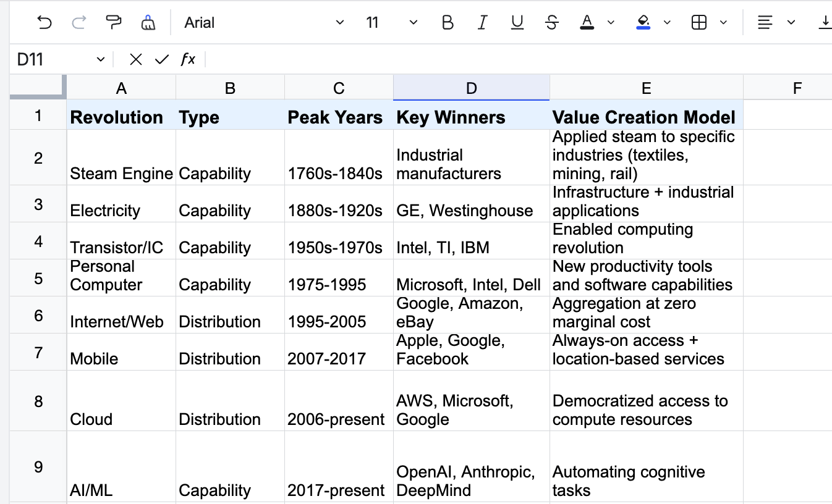832x504 pixels.
Task: Select column B header
Action: [x=230, y=88]
